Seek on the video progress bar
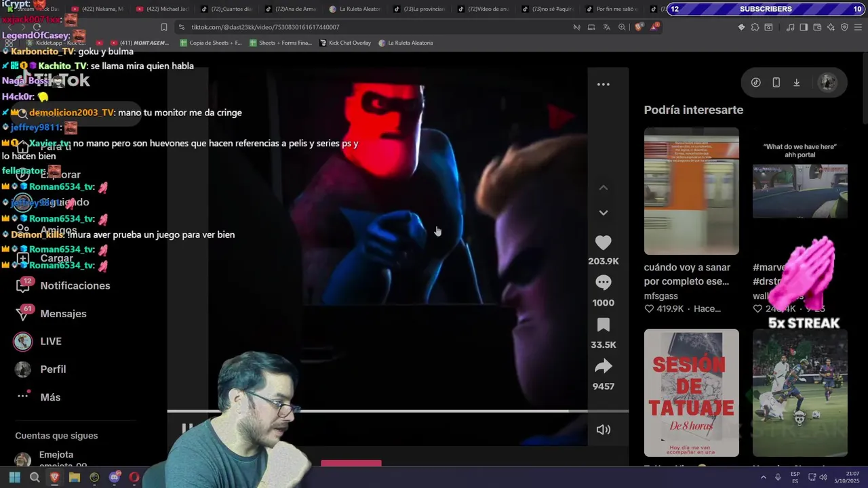 397,411
